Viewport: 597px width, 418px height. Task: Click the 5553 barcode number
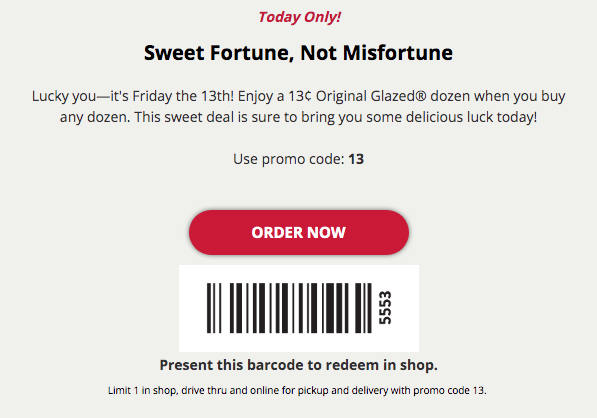[x=385, y=308]
